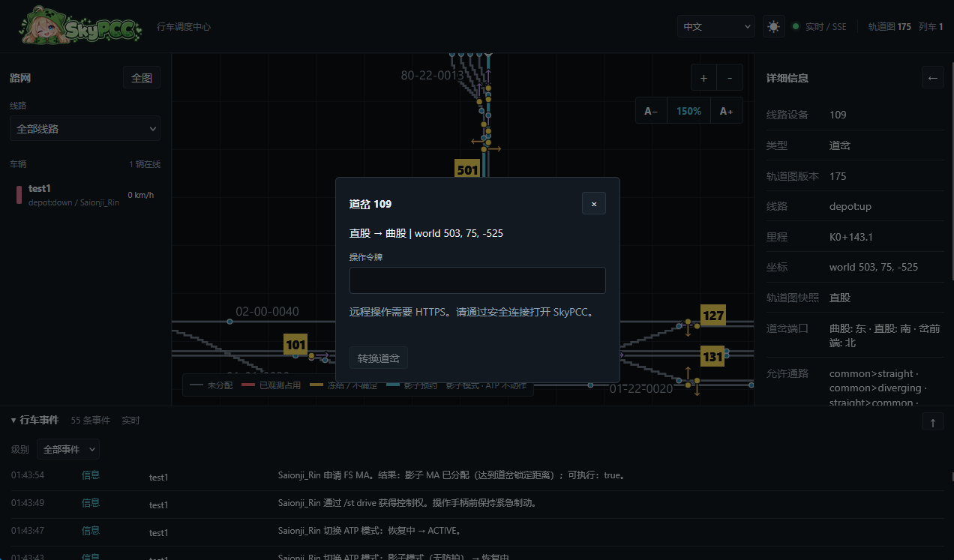Open the 全部事件 level filter dropdown
954x560 pixels.
pyautogui.click(x=68, y=449)
